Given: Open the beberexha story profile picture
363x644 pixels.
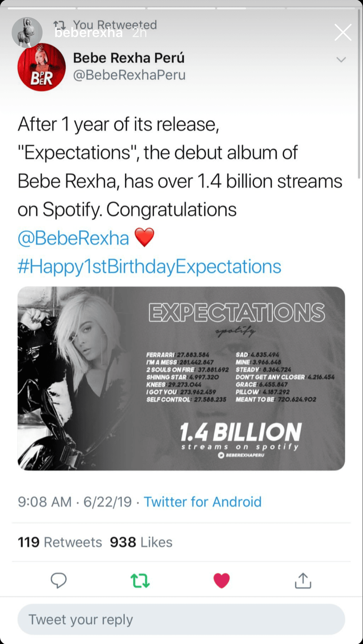Looking at the screenshot, I should tap(27, 32).
